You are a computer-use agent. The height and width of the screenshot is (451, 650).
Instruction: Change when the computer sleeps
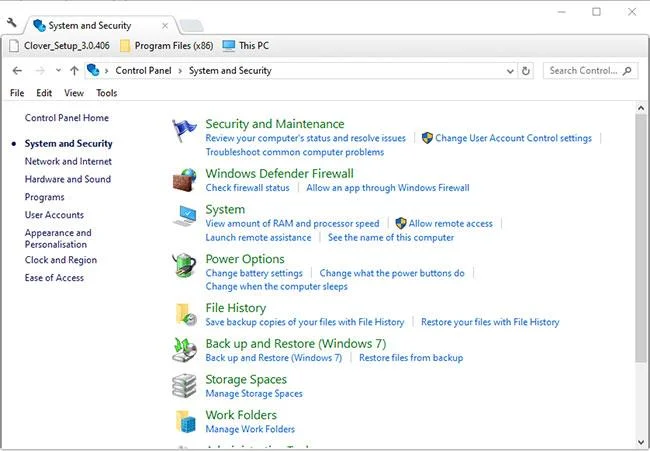tap(276, 287)
